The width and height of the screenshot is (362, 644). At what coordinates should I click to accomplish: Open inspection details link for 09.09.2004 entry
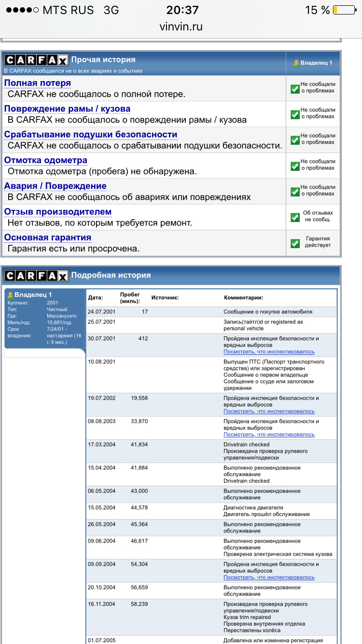pos(269,577)
